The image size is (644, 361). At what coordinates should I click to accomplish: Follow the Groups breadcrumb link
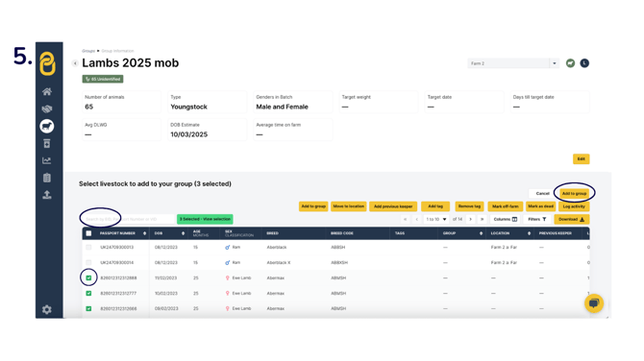click(88, 51)
